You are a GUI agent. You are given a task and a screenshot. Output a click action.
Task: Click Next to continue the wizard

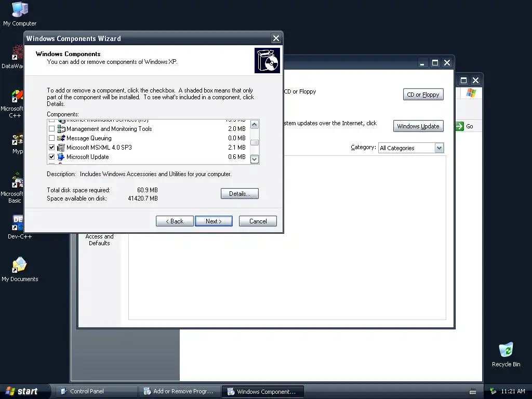pyautogui.click(x=214, y=221)
